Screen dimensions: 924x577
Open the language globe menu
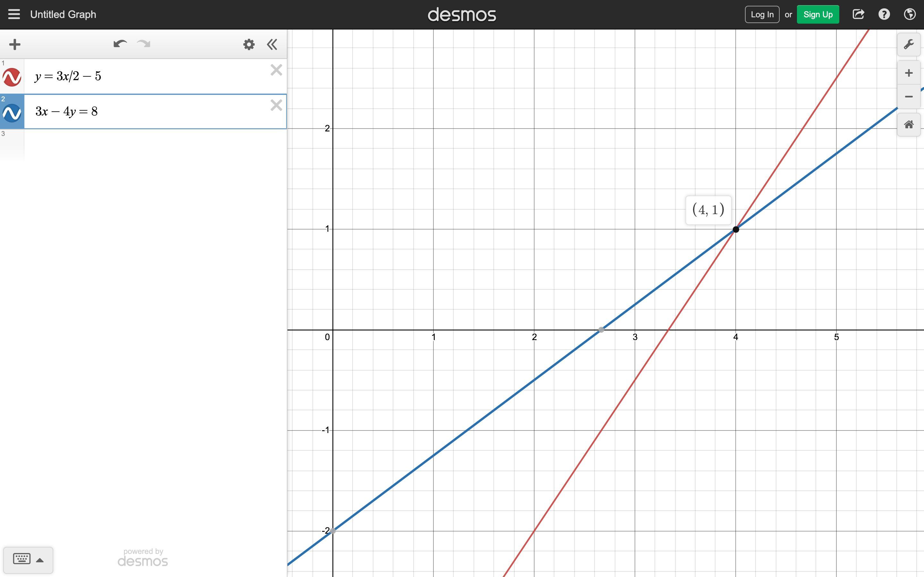tap(910, 14)
